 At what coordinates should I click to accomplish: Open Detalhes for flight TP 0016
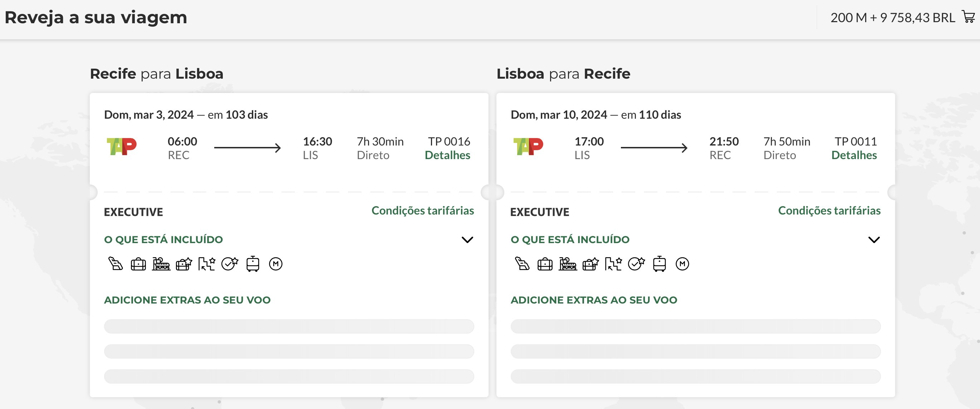click(x=447, y=155)
